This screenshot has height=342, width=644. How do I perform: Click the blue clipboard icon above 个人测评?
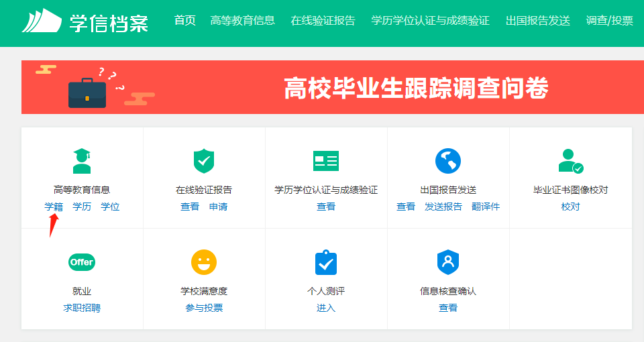326,262
